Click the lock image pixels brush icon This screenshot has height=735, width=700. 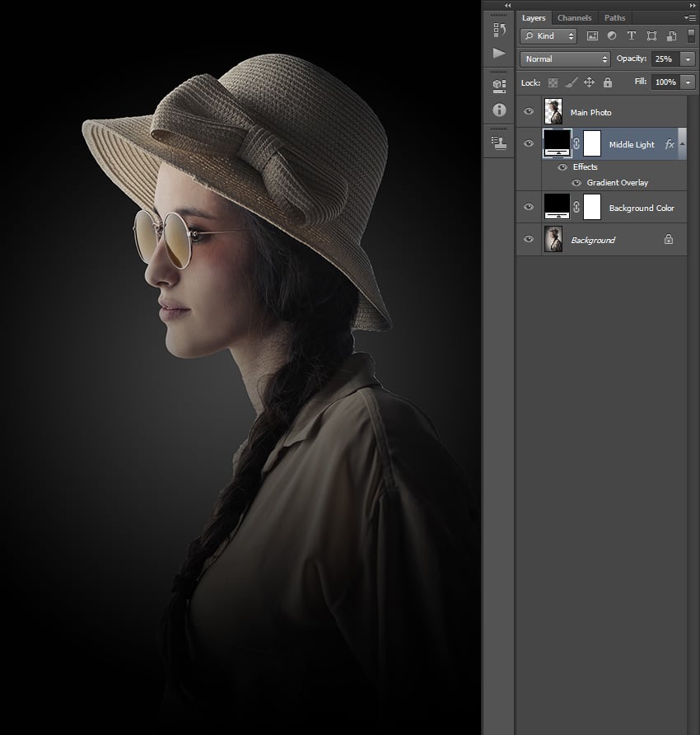pos(572,82)
